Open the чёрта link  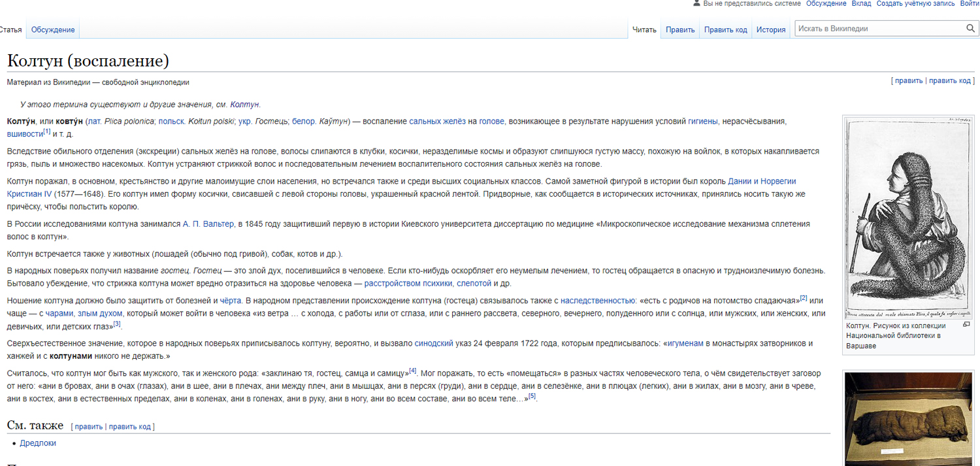(231, 301)
